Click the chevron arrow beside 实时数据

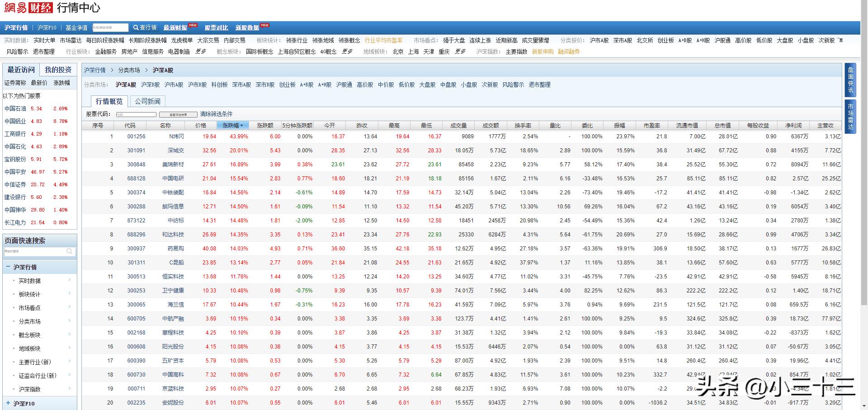pyautogui.click(x=69, y=280)
